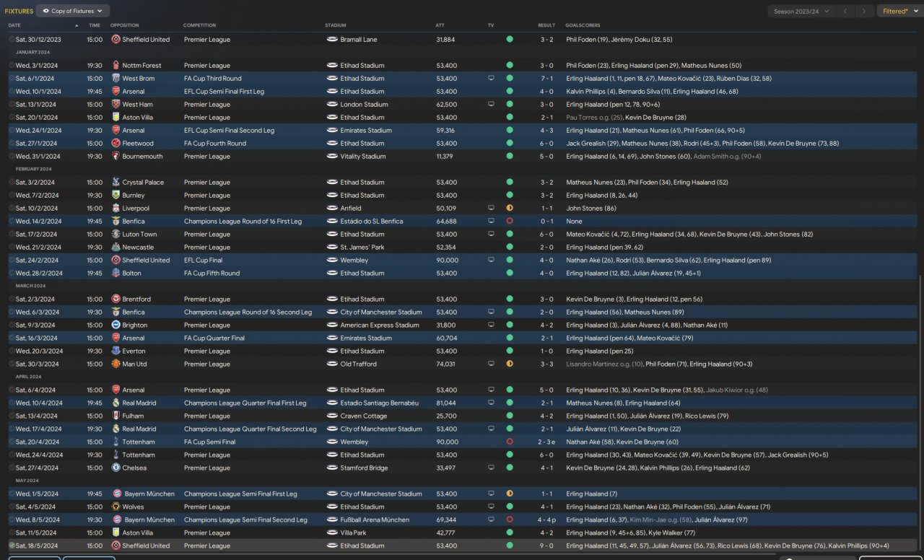This screenshot has width=924, height=560.
Task: Click the West Brom club badge
Action: point(116,79)
